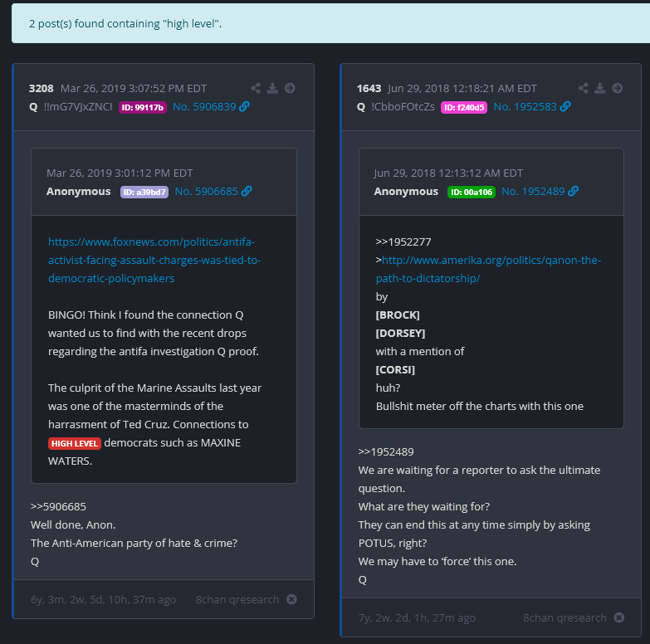Share post 1643 via share icon
Image resolution: width=650 pixels, height=644 pixels.
(x=584, y=88)
